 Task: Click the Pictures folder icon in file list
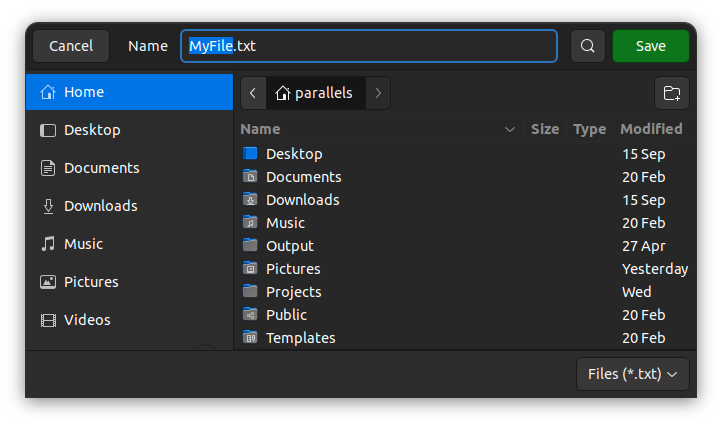coord(250,269)
